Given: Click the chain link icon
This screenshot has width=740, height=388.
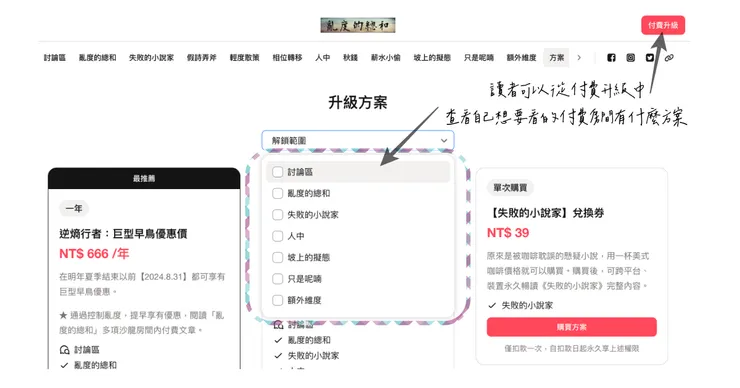Looking at the screenshot, I should point(669,58).
